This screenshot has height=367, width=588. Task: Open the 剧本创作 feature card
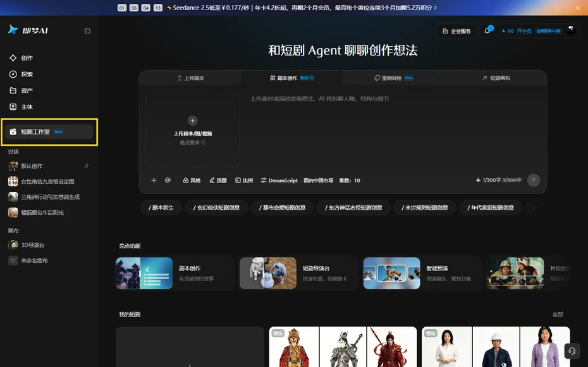175,273
